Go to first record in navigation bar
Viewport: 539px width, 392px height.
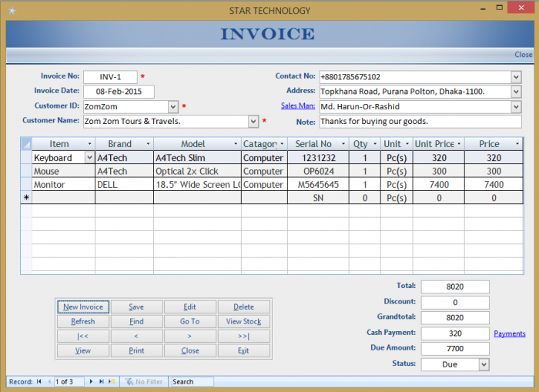[39, 381]
